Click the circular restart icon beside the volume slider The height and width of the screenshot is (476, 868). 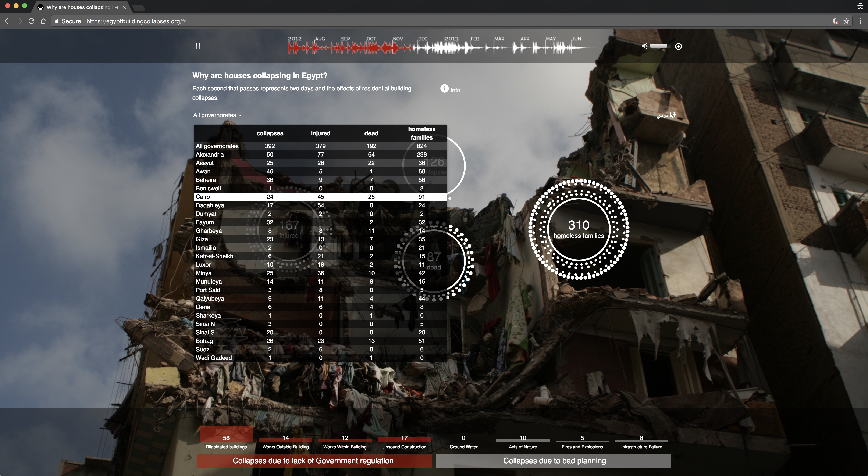coord(678,46)
